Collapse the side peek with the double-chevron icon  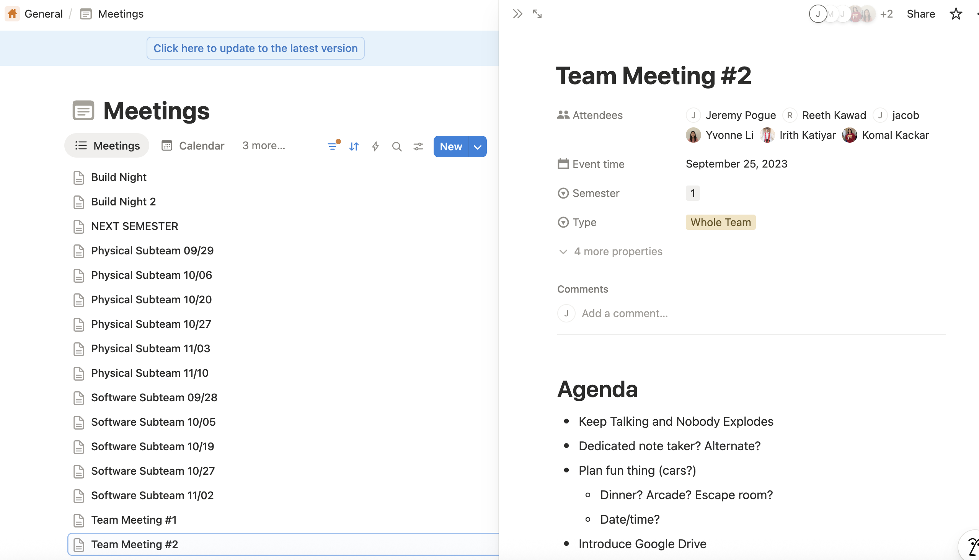(x=517, y=14)
